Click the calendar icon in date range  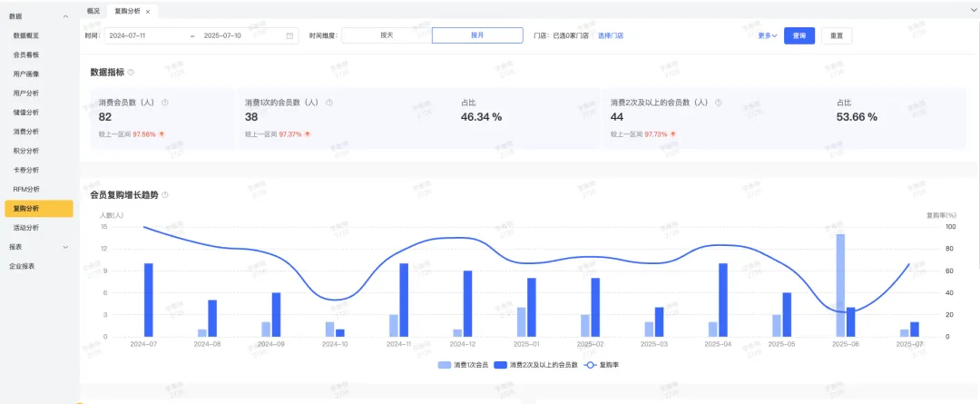tap(290, 36)
